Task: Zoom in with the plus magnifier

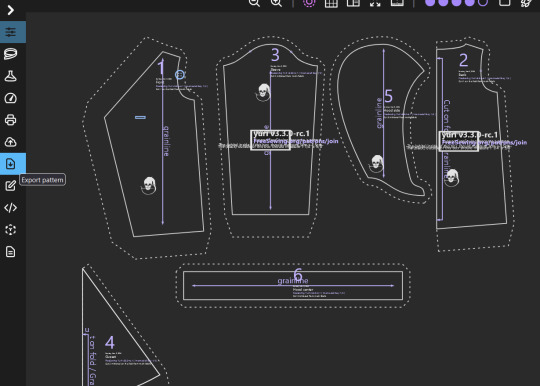Action: pyautogui.click(x=276, y=3)
